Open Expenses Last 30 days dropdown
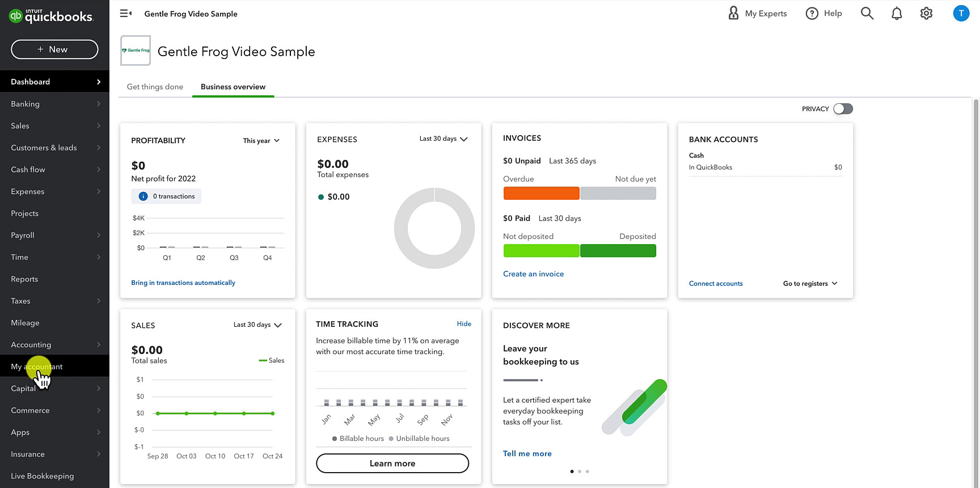 coord(443,139)
